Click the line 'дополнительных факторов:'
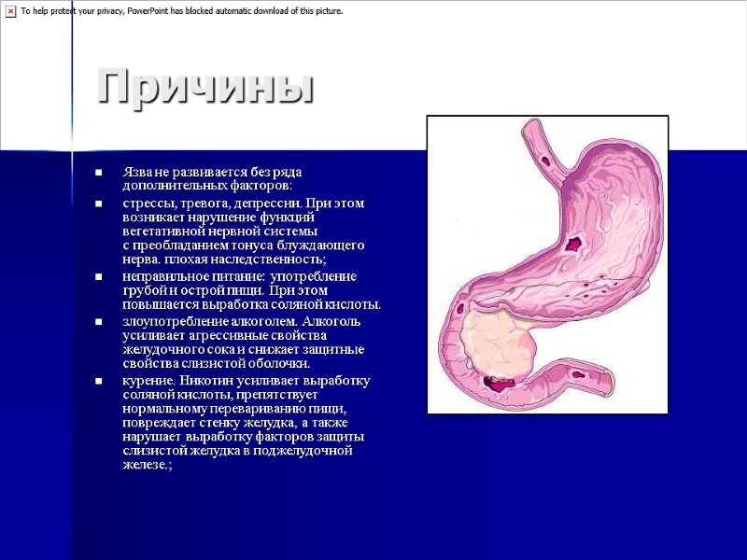 point(207,186)
